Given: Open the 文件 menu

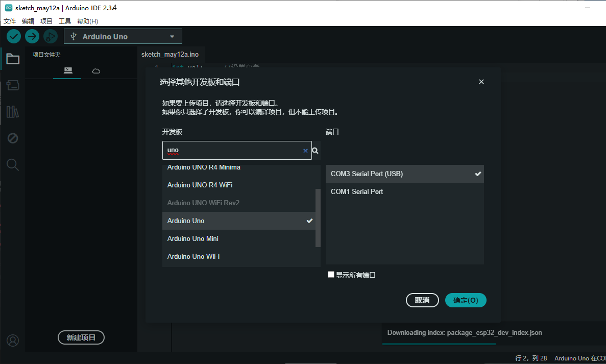Looking at the screenshot, I should pos(10,21).
